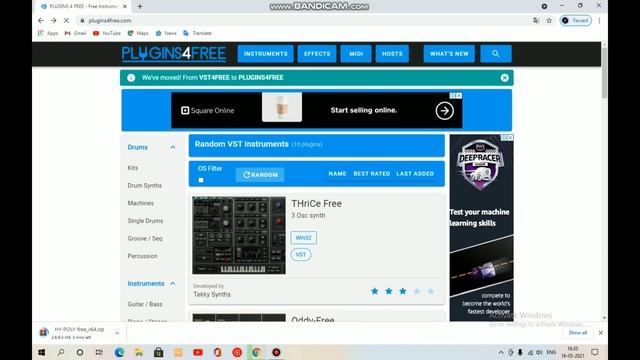The height and width of the screenshot is (360, 640).
Task: Go to Groove / Seq category
Action: pyautogui.click(x=144, y=238)
